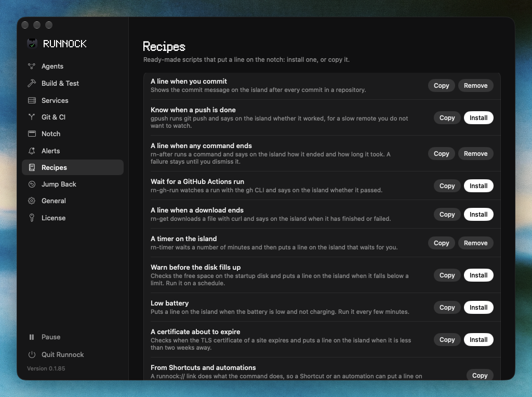Image resolution: width=532 pixels, height=397 pixels.
Task: Go to the Services section
Action: (73, 100)
